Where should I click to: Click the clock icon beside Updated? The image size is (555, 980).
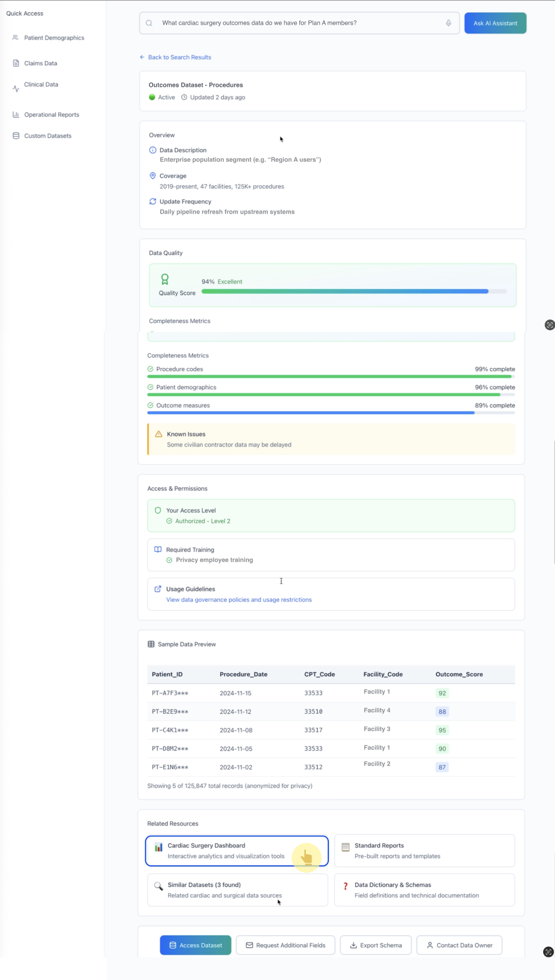tap(184, 97)
